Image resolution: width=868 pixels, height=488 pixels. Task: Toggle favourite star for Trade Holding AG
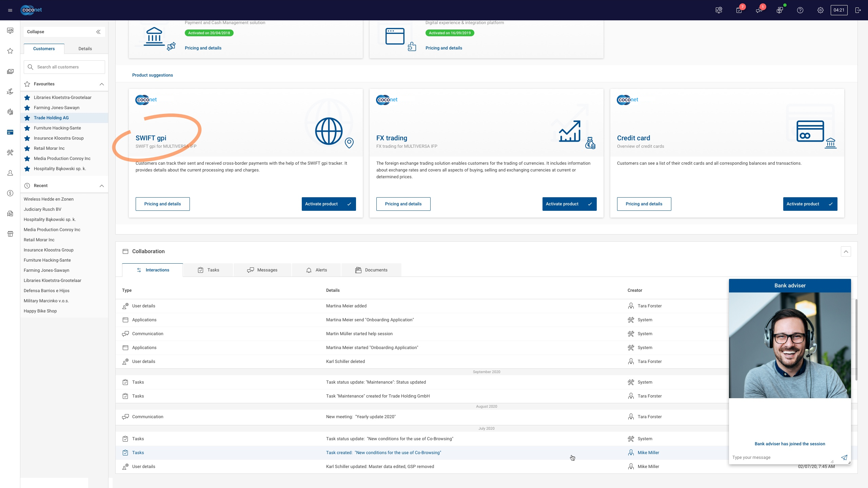point(27,118)
